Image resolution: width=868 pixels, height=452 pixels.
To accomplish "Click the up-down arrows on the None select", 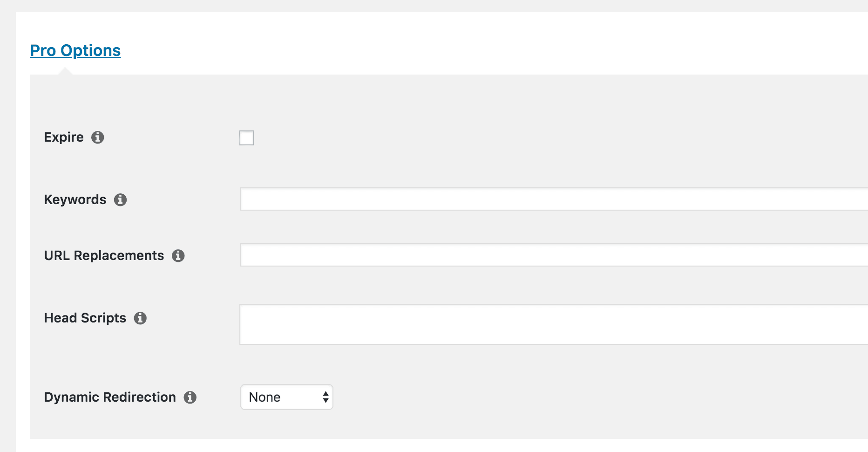I will click(325, 397).
